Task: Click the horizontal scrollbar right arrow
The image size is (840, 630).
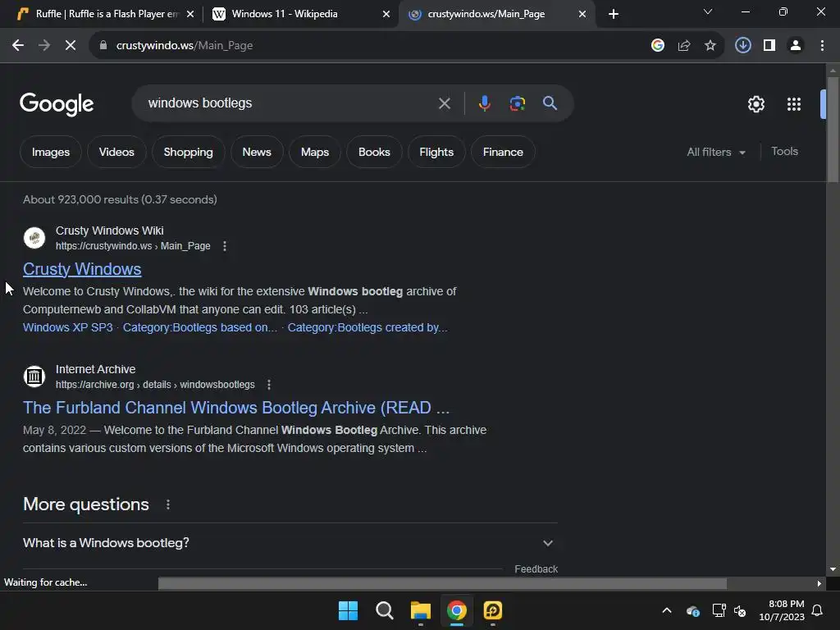Action: (x=819, y=583)
